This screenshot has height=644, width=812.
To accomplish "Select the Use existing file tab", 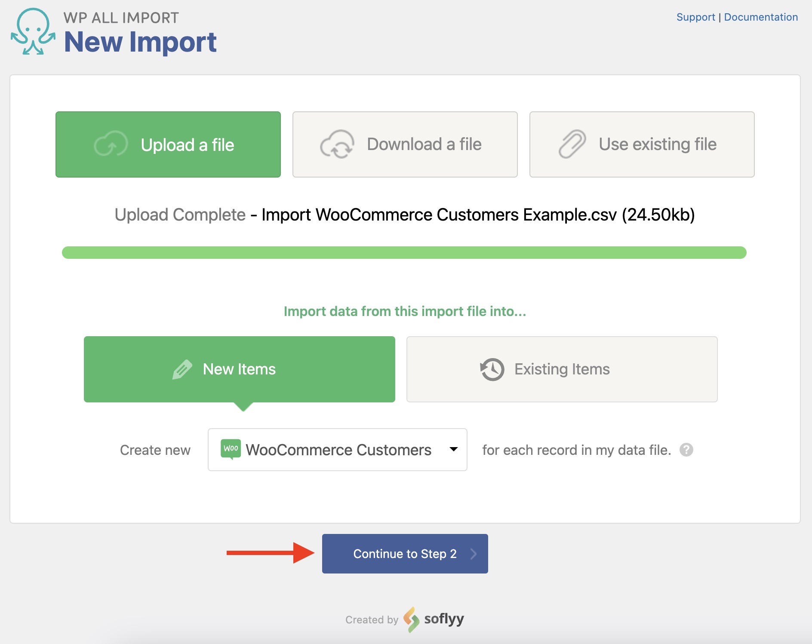I will [642, 144].
